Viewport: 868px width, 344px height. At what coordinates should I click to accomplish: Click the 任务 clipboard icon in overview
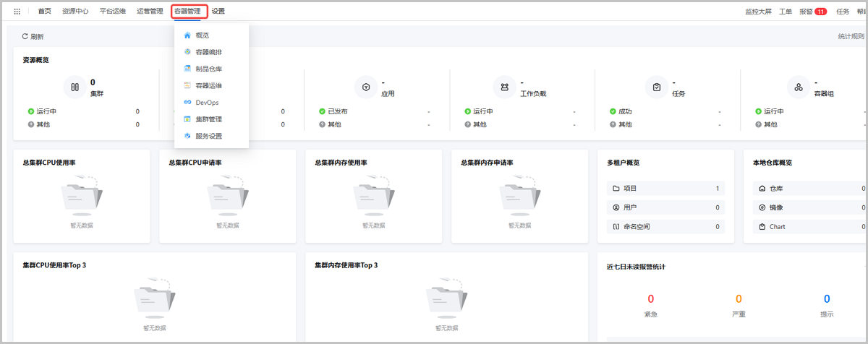tap(657, 87)
